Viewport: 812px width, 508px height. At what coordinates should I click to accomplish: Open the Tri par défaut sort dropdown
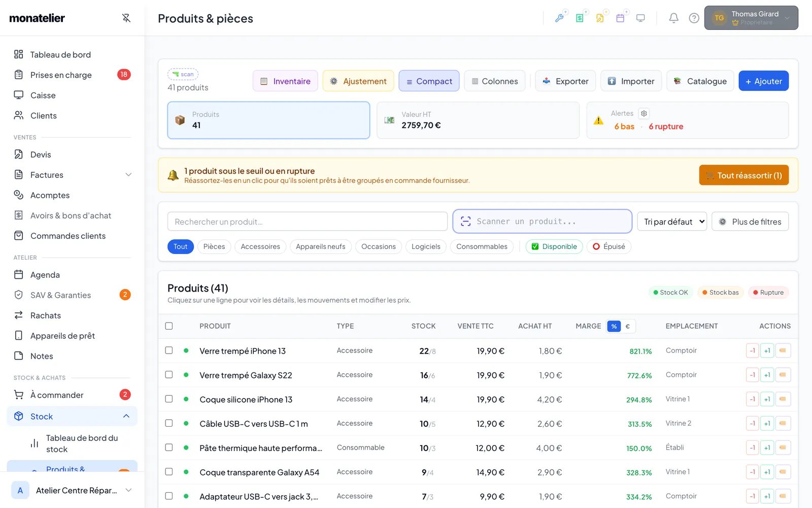[x=672, y=221]
